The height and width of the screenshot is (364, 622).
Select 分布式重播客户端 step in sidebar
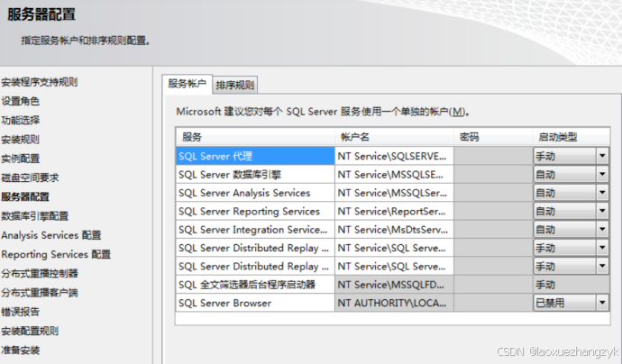pos(40,293)
